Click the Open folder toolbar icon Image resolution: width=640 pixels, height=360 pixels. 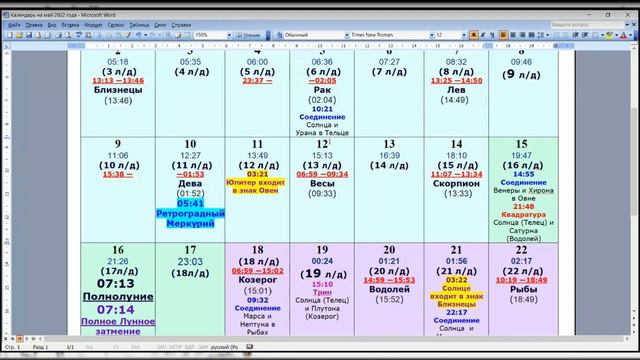[x=19, y=35]
